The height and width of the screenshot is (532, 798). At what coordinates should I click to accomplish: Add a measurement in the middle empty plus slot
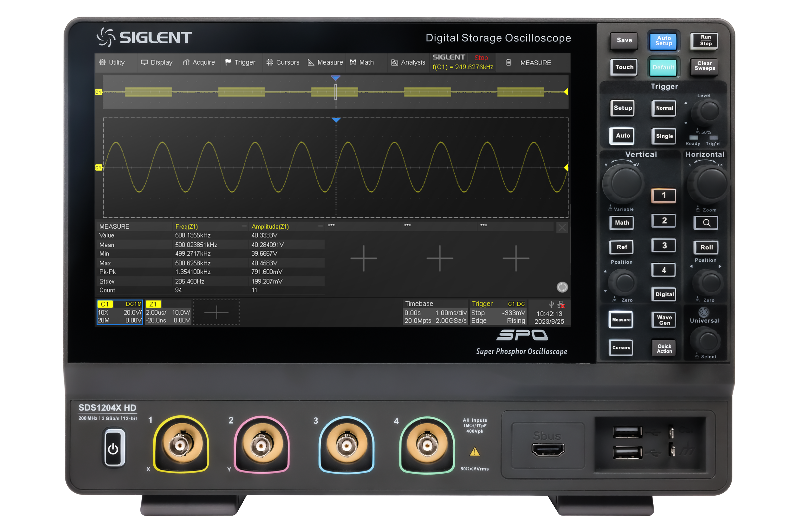[440, 259]
